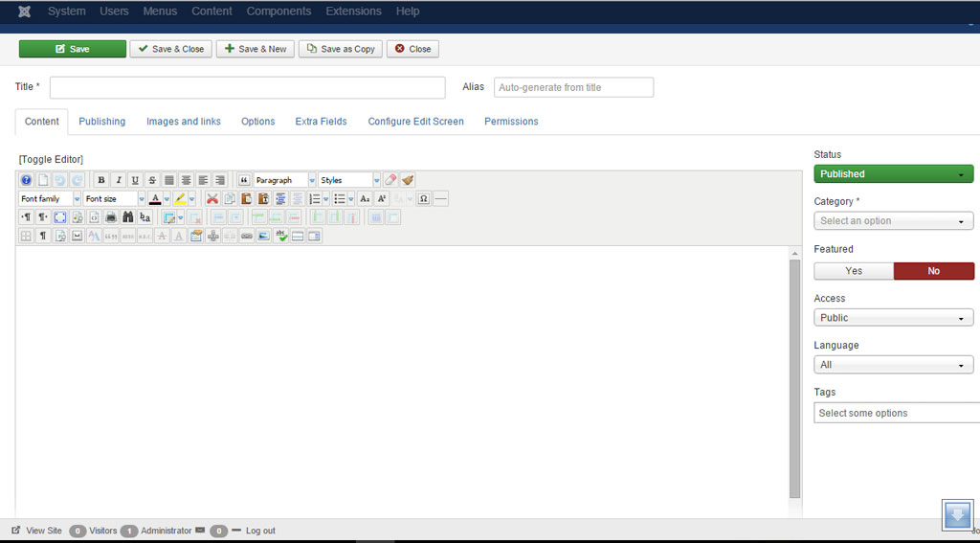Click the Insert table icon
980x543 pixels.
click(168, 217)
